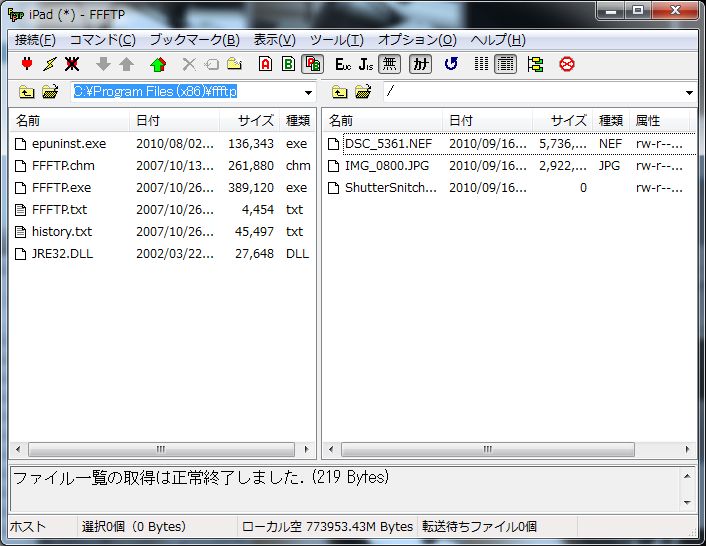The image size is (706, 546).
Task: Open the コマンド(C) menu
Action: [103, 40]
